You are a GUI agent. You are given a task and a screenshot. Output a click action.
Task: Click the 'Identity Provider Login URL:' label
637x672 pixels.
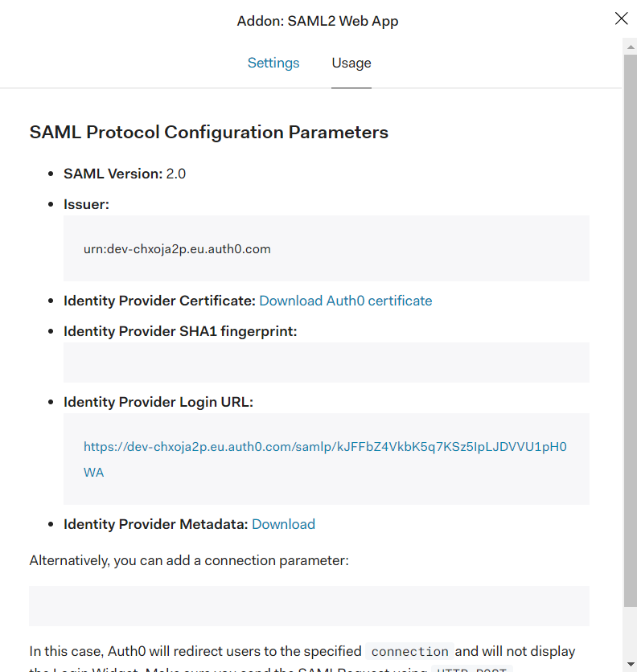click(158, 402)
